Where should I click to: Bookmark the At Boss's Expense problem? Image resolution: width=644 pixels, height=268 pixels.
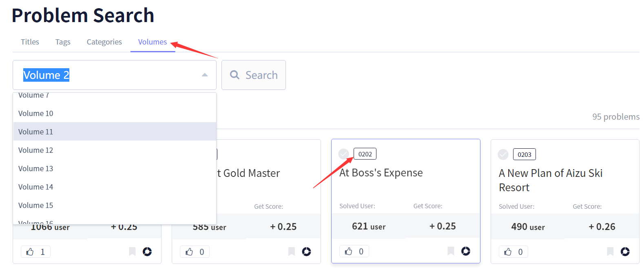tap(451, 251)
